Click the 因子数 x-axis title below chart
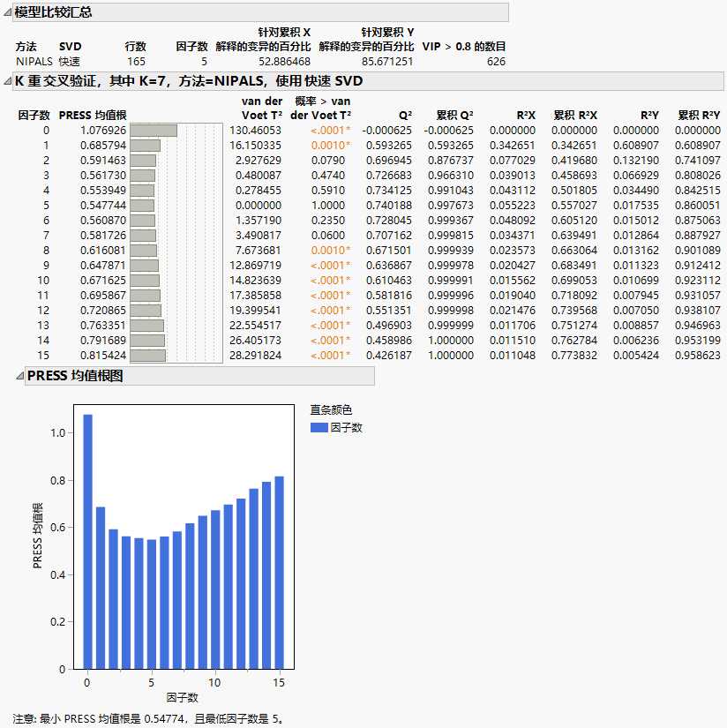This screenshot has height=728, width=727. [183, 698]
